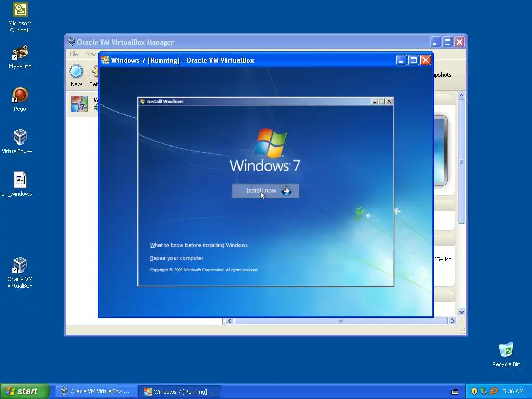This screenshot has width=532, height=399.
Task: Click the Snapshots label in Manager
Action: (443, 75)
